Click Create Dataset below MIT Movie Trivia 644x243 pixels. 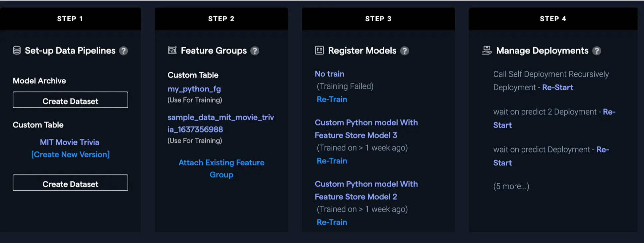(70, 183)
